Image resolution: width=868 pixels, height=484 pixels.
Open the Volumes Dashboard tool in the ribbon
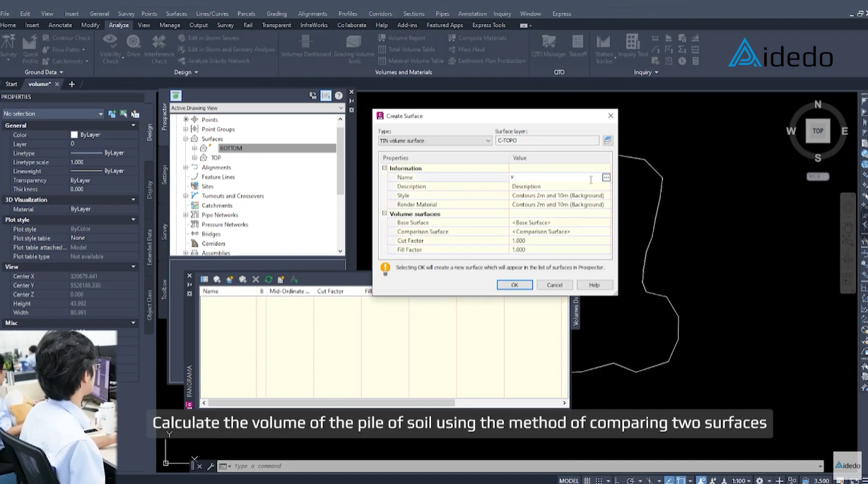click(x=306, y=47)
